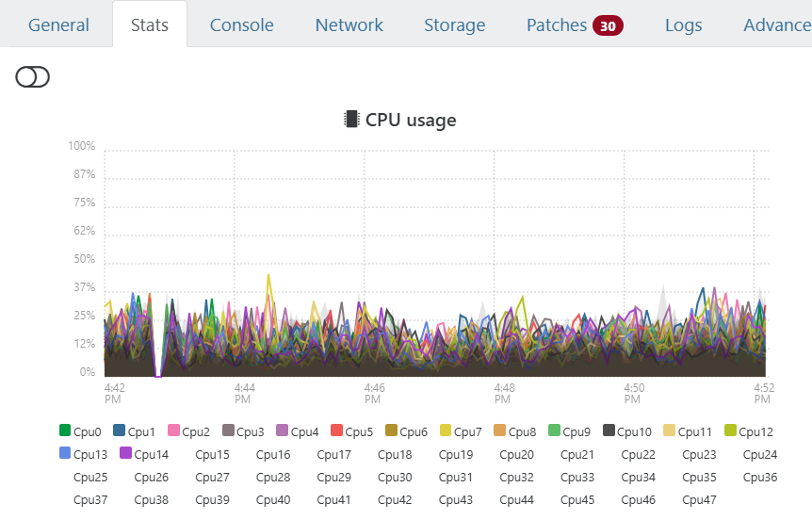Screen dimensions: 812x520
Task: Open the Network tab
Action: 349,24
